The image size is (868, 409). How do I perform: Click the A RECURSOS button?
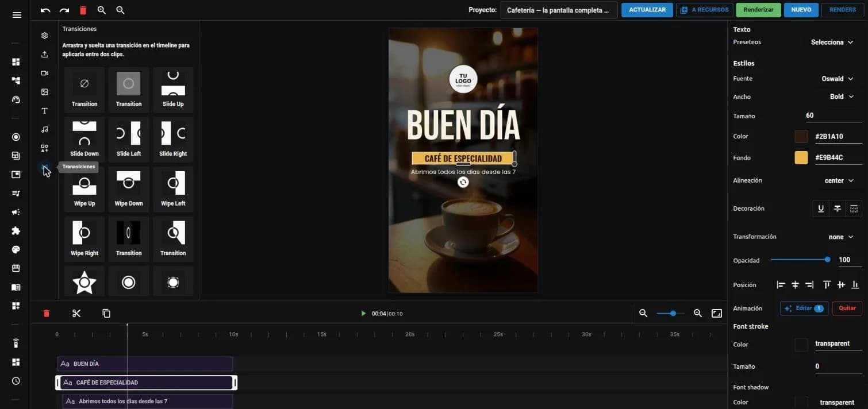704,10
